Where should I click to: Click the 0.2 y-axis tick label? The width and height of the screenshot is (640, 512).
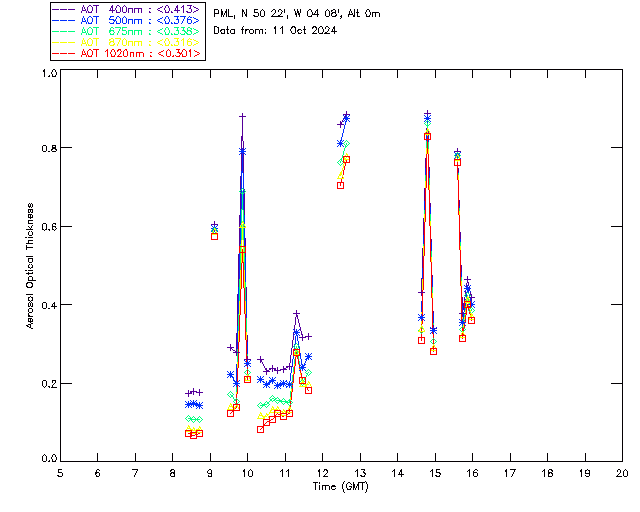pos(49,383)
